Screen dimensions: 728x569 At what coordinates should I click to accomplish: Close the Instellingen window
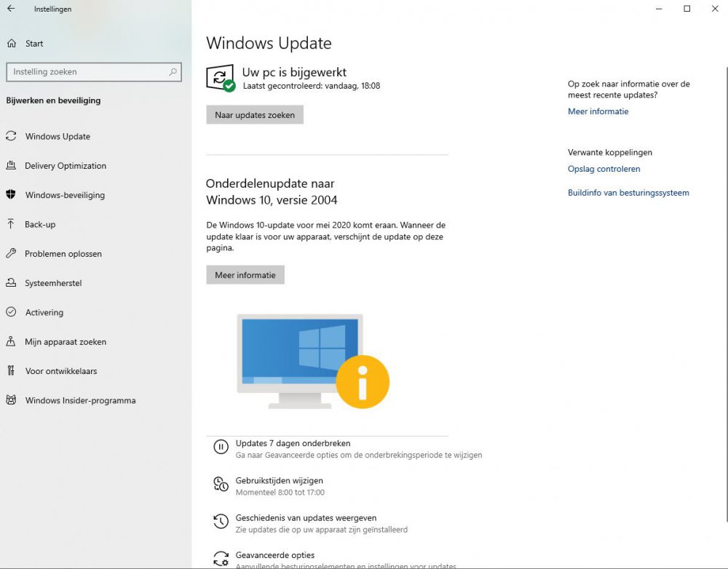point(715,8)
